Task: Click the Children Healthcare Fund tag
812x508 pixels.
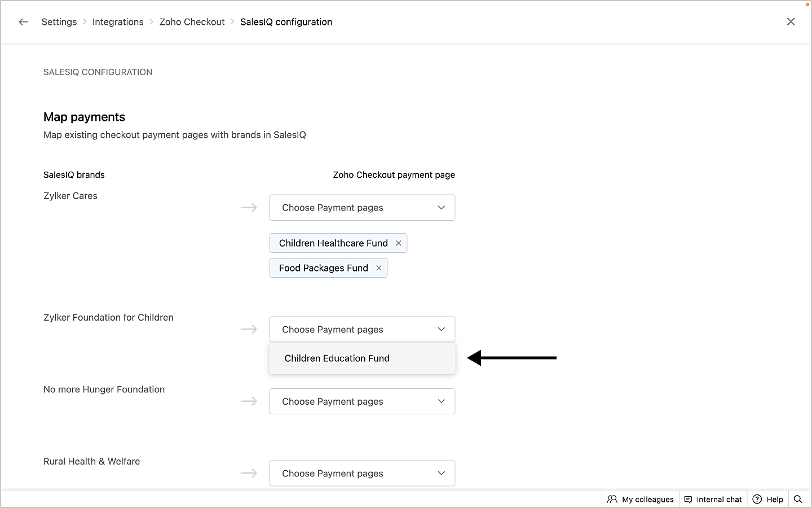Action: 333,243
